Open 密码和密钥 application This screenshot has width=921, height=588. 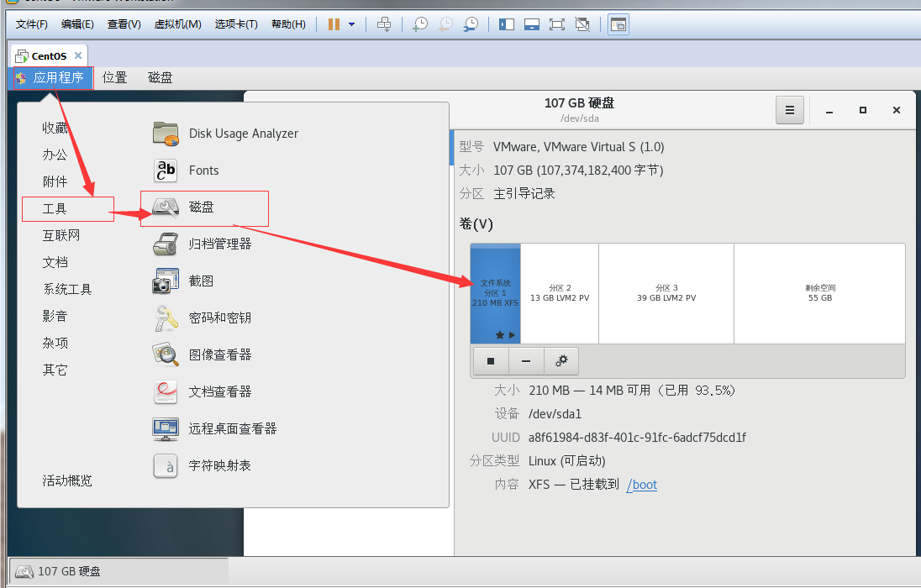click(x=202, y=318)
